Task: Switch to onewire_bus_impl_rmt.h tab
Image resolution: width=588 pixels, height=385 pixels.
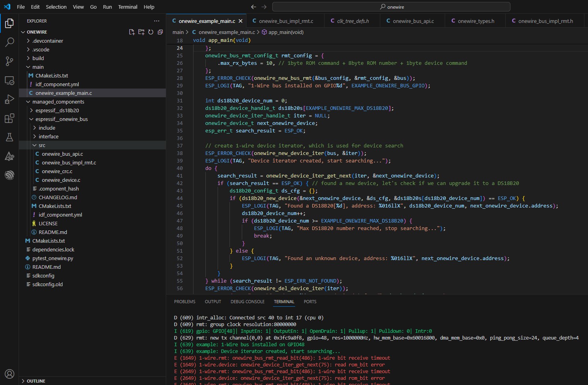Action: pyautogui.click(x=545, y=21)
